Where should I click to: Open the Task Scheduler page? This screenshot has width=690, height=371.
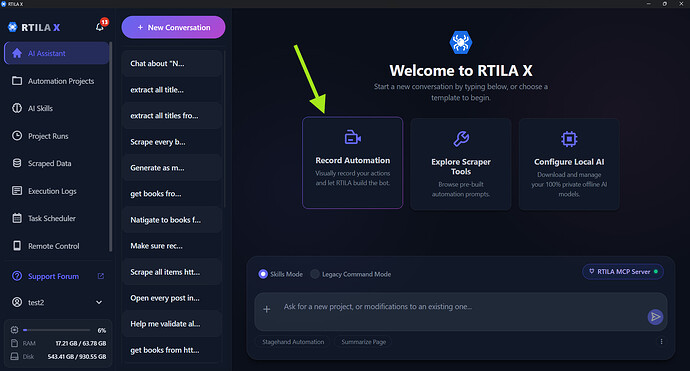click(x=56, y=218)
